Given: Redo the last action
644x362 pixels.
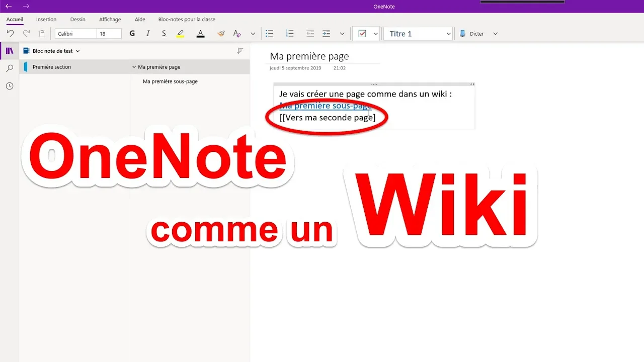Looking at the screenshot, I should pos(26,34).
